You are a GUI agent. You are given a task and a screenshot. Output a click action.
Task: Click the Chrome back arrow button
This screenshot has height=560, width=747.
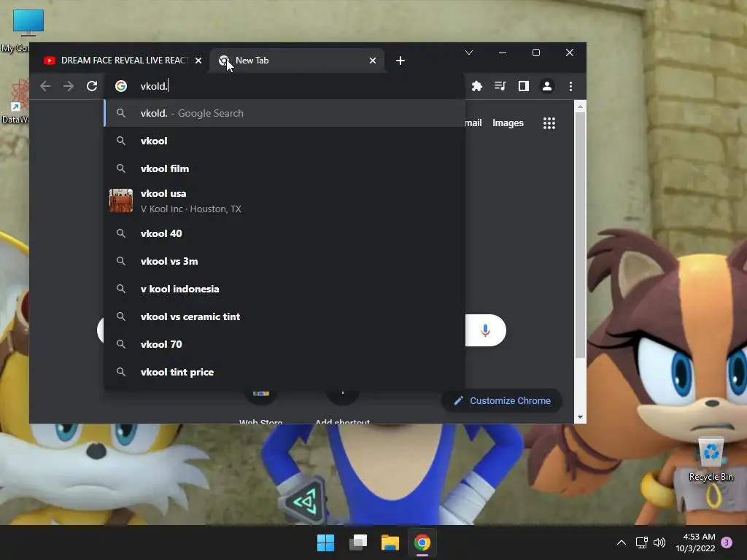45,86
